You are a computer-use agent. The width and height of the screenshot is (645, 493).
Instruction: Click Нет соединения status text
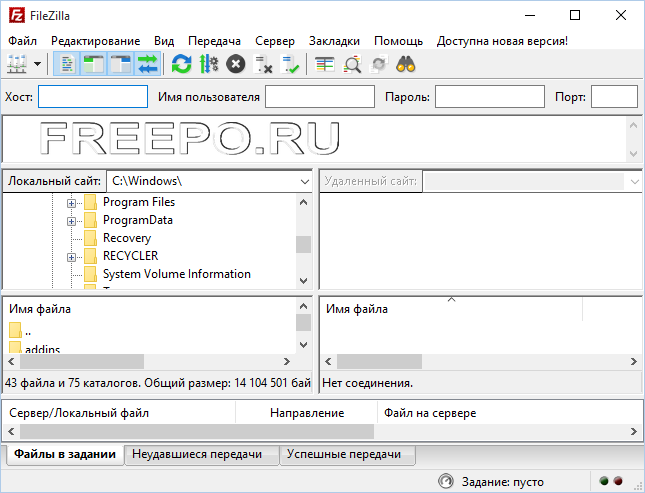pos(367,383)
